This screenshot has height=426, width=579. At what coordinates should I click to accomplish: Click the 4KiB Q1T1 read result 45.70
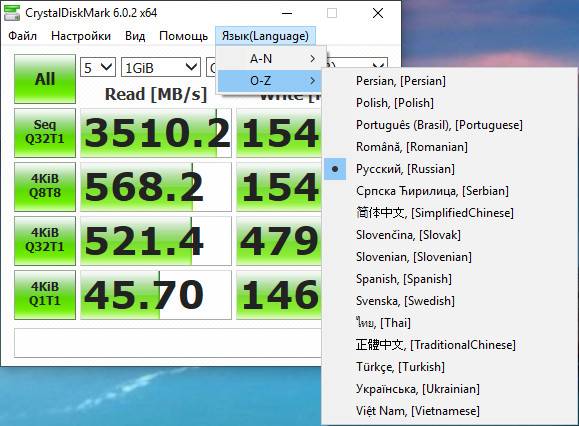pyautogui.click(x=156, y=295)
